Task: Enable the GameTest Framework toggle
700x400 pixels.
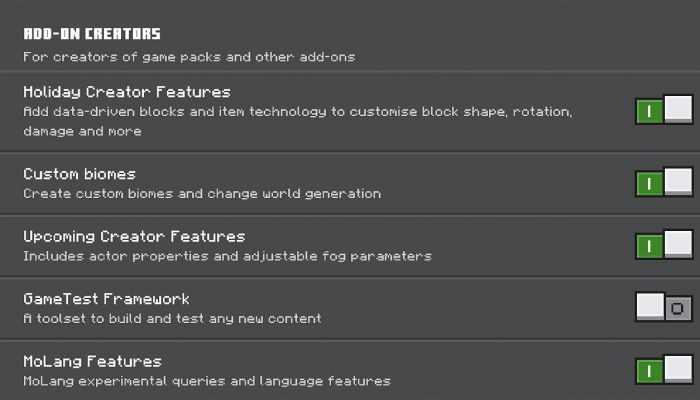Action: tap(663, 308)
